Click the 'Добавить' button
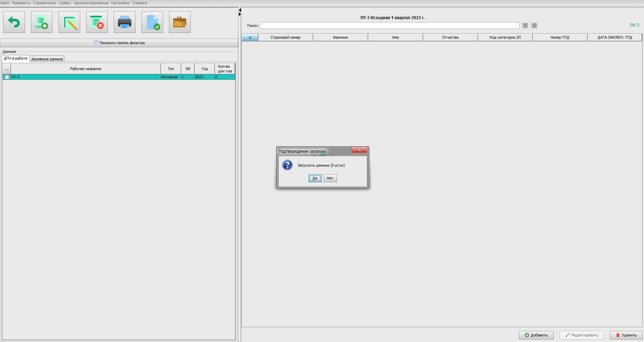The width and height of the screenshot is (644, 342). [x=536, y=335]
